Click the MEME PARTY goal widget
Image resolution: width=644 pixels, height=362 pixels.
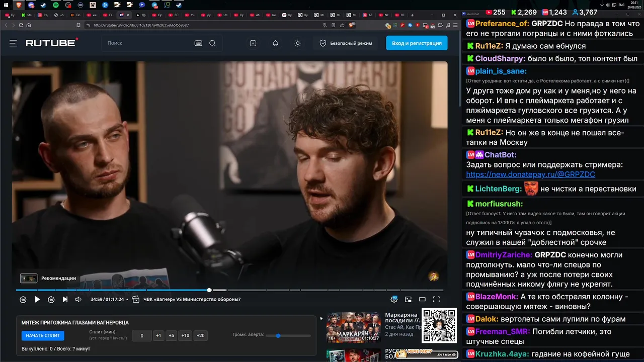click(427, 354)
